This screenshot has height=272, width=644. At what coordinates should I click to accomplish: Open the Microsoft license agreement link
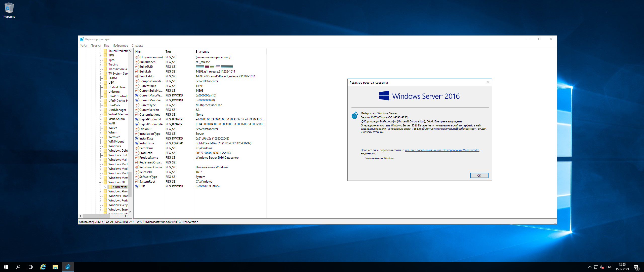point(441,150)
